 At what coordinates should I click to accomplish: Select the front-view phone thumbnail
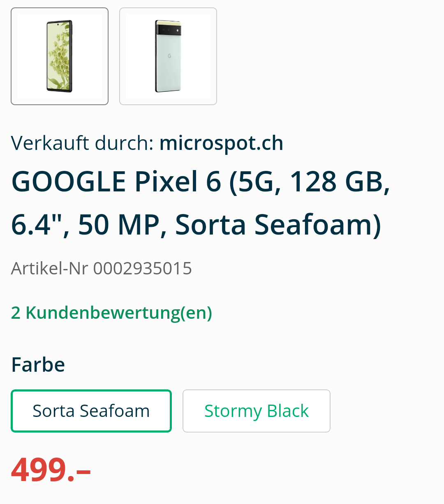[x=60, y=56]
